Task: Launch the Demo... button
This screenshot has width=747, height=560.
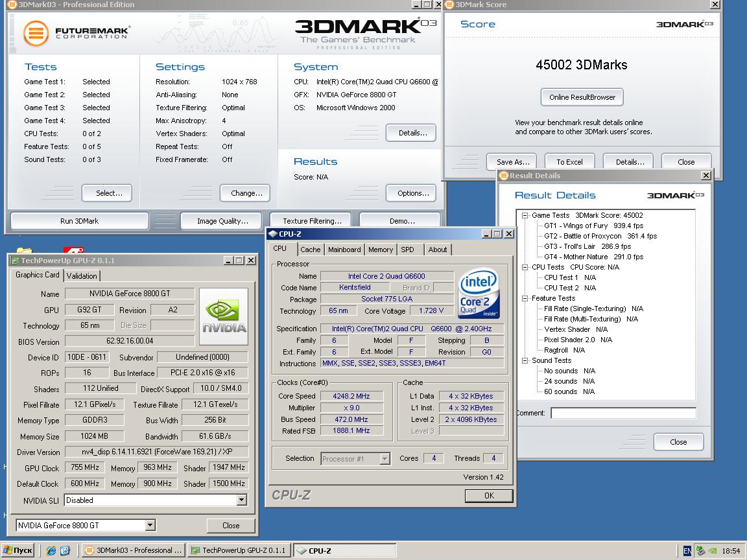Action: pyautogui.click(x=399, y=221)
